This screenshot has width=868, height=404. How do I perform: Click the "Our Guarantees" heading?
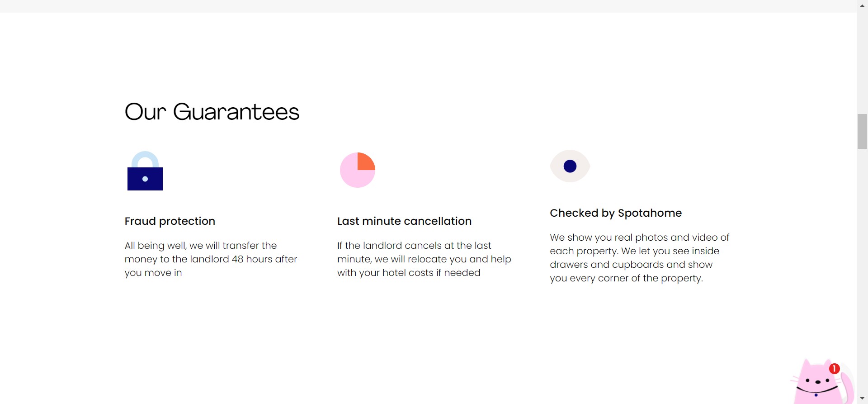[212, 112]
